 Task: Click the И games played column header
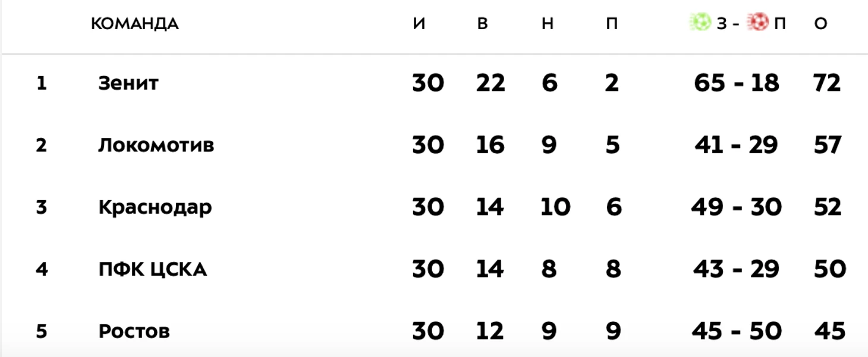click(x=419, y=24)
